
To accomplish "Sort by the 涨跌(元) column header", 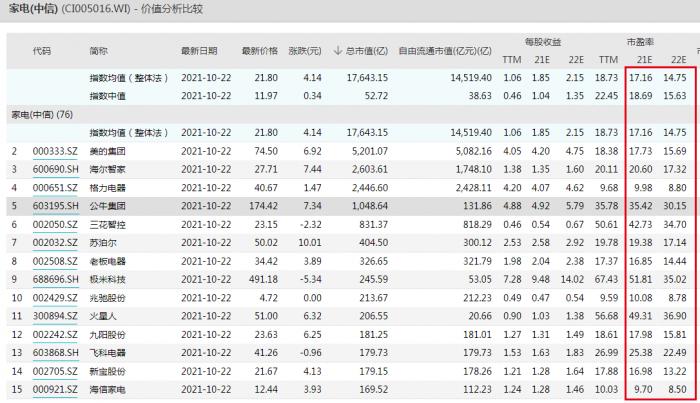I will click(305, 51).
